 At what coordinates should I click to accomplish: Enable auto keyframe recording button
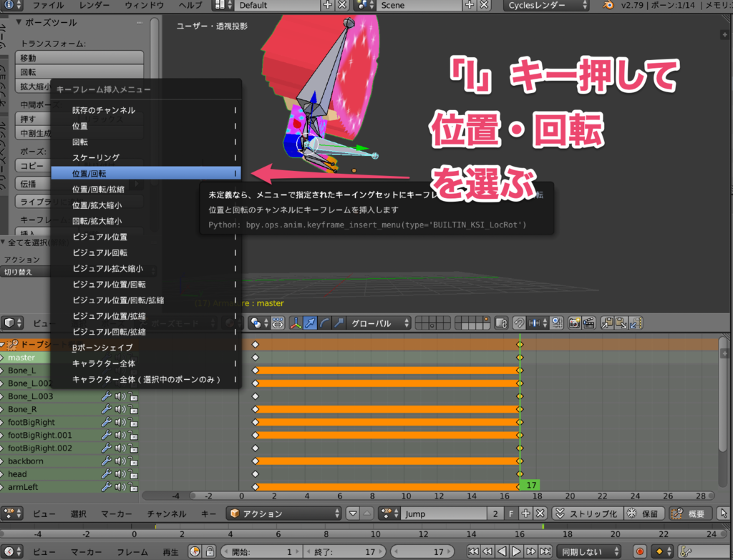coord(641,550)
